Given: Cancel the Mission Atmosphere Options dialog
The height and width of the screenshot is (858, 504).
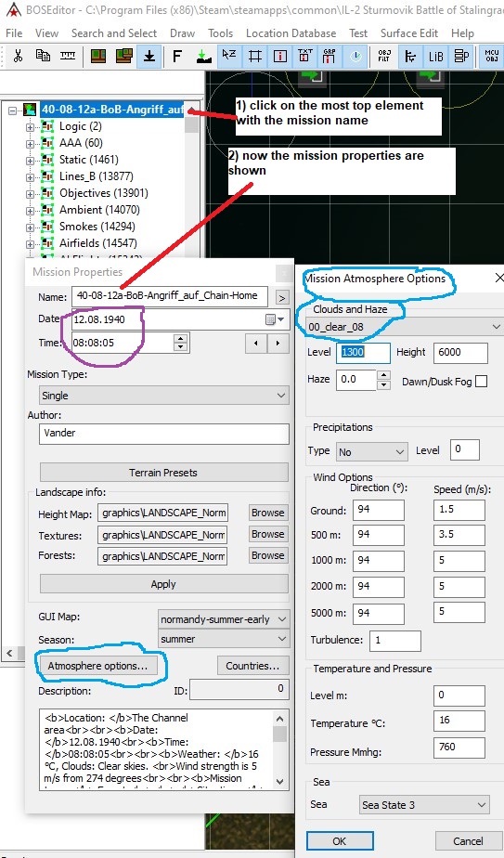Looking at the screenshot, I should pos(469,841).
